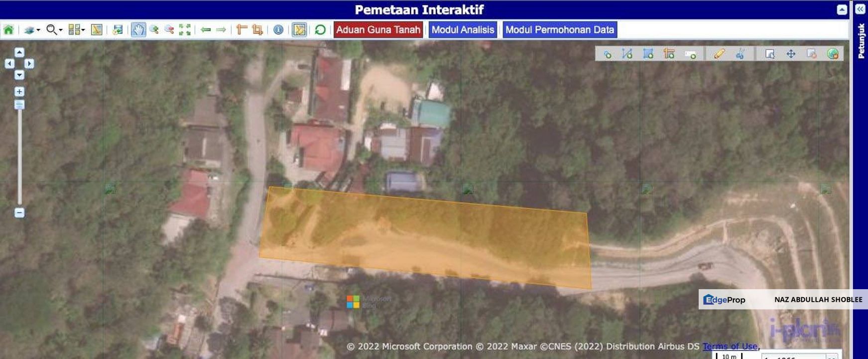Open Modul Analisis
Image resolution: width=868 pixels, height=359 pixels.
[x=463, y=30]
